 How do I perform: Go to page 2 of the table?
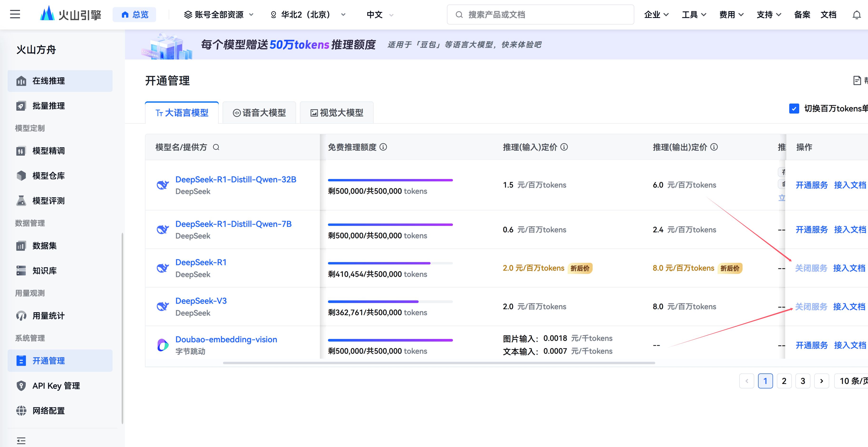pyautogui.click(x=784, y=381)
